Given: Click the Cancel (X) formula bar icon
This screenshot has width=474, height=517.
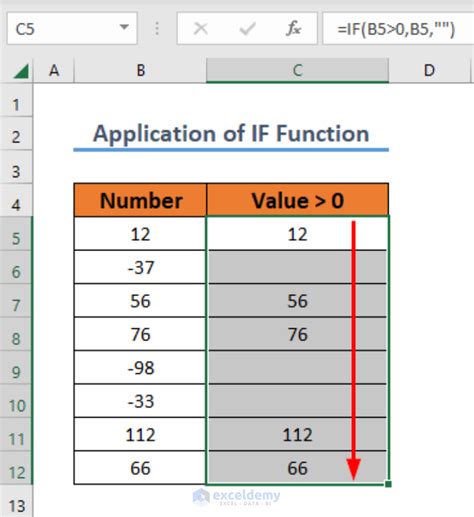Looking at the screenshot, I should pos(201,29).
